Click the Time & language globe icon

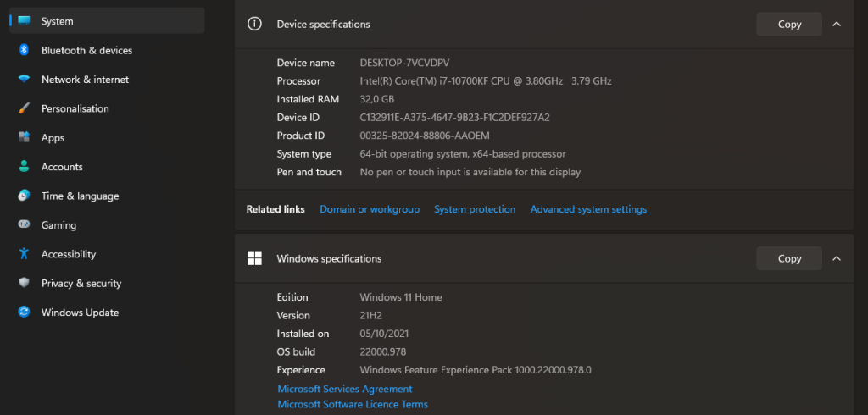pyautogui.click(x=25, y=196)
